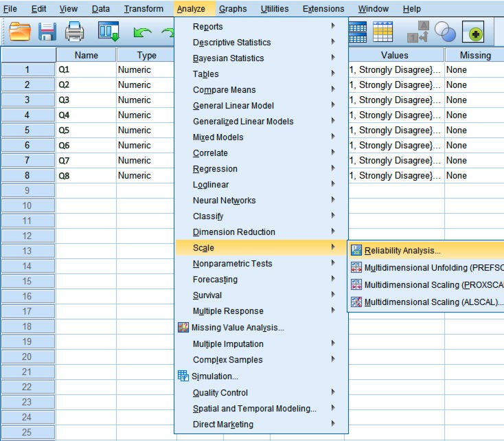
Task: Click the Name column header
Action: click(86, 55)
